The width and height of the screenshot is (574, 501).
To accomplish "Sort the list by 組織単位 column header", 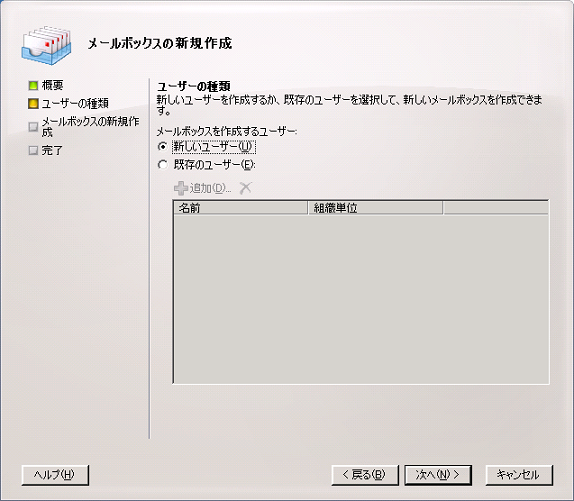I will [375, 208].
